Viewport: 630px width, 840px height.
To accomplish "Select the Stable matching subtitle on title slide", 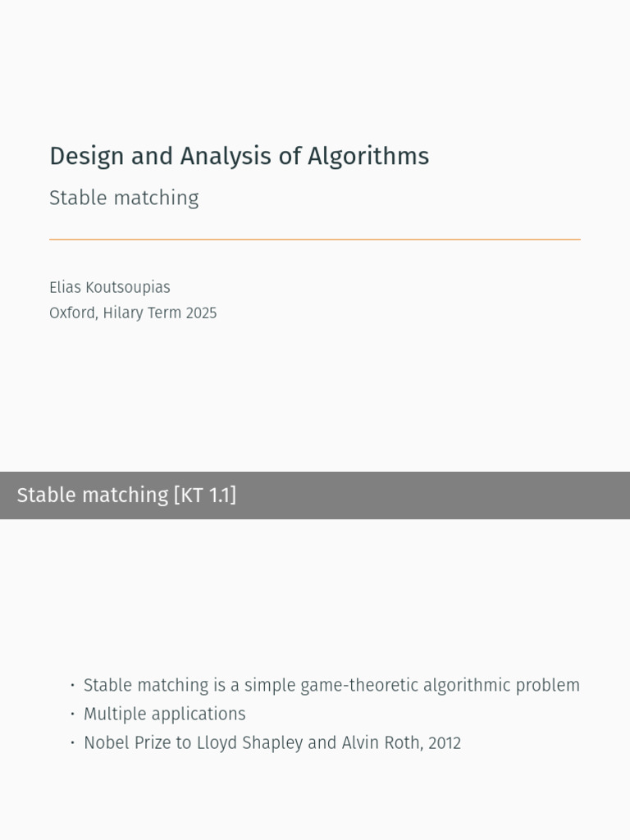I will pyautogui.click(x=124, y=199).
